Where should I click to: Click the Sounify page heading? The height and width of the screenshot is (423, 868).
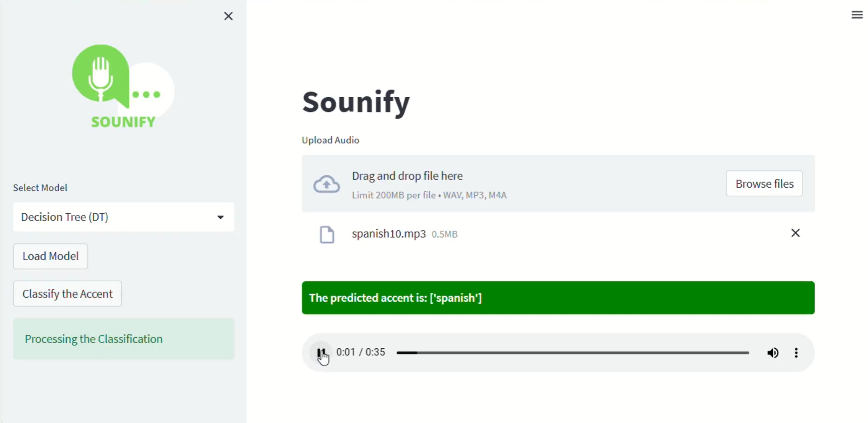click(356, 102)
